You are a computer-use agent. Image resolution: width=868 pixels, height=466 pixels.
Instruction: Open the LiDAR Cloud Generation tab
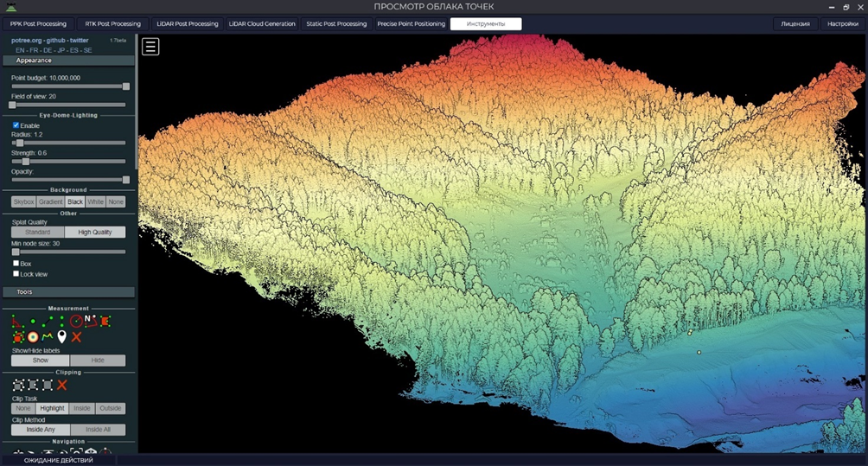[x=262, y=24]
